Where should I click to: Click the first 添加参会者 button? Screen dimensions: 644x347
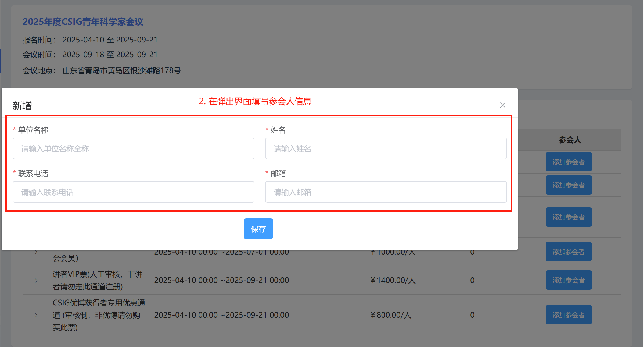point(568,162)
